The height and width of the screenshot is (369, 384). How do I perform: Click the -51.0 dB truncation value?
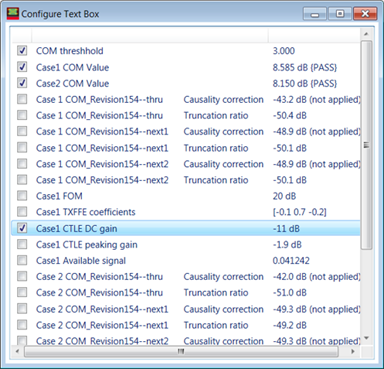[290, 293]
